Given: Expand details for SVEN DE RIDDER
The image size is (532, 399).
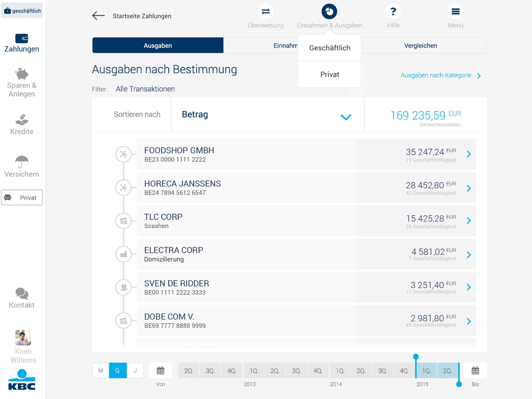Looking at the screenshot, I should [x=469, y=287].
